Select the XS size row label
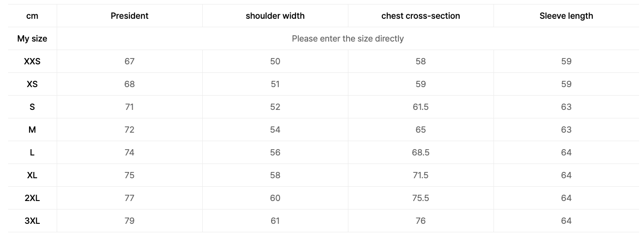Image resolution: width=644 pixels, height=243 pixels. (x=32, y=84)
